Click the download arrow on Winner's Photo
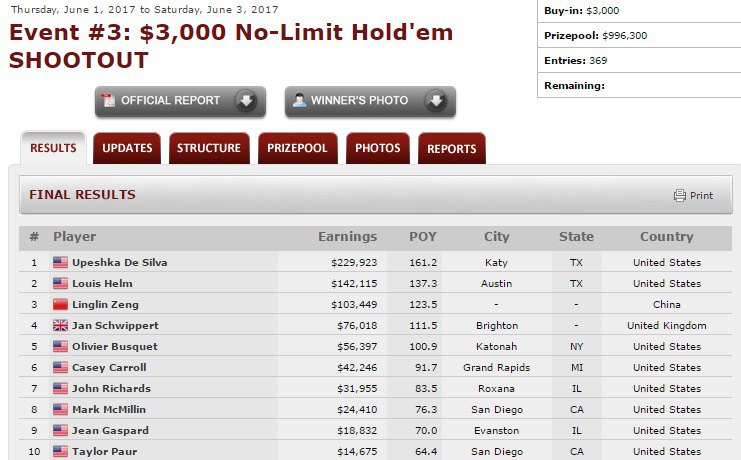741x460 pixels. click(435, 101)
